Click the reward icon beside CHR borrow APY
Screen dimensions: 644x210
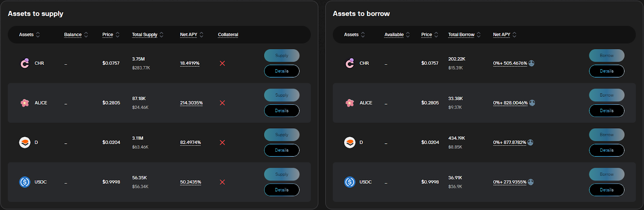click(x=531, y=63)
